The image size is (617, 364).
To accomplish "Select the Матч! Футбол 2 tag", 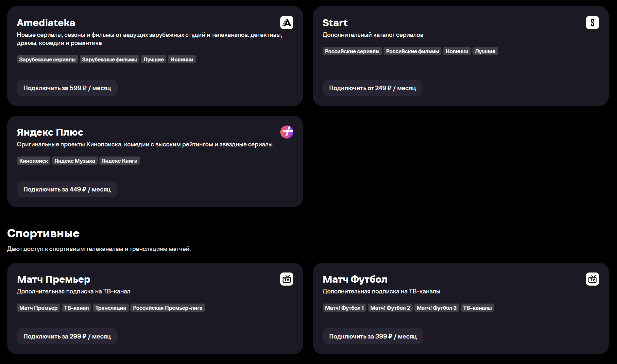I will tap(390, 308).
